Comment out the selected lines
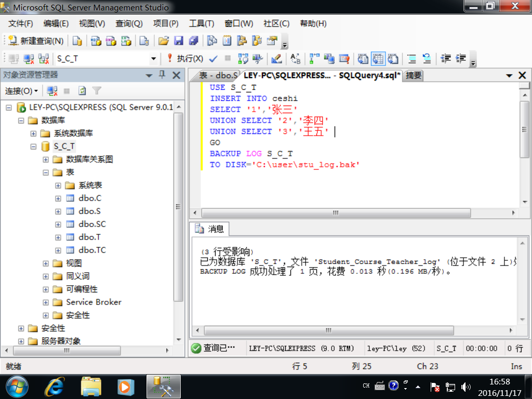The height and width of the screenshot is (399, 532). click(412, 59)
